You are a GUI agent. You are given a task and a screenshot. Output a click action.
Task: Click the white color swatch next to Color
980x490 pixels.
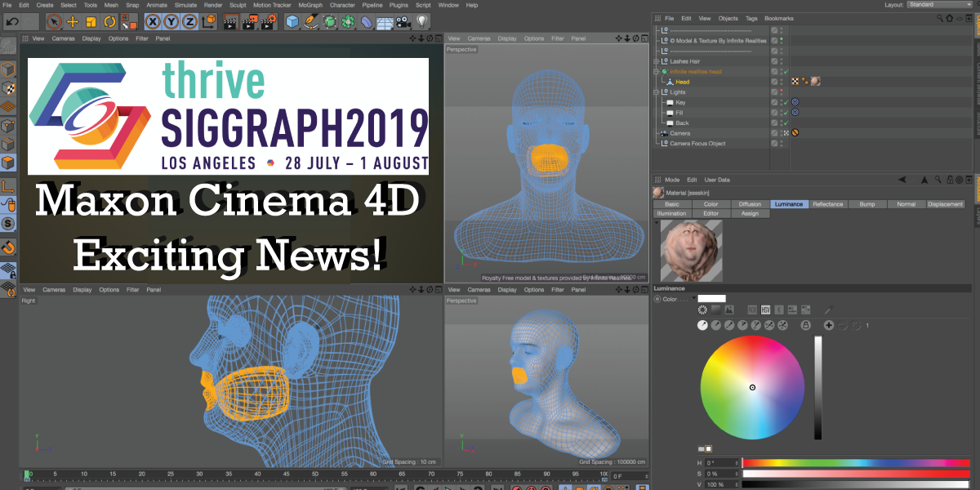pyautogui.click(x=711, y=297)
